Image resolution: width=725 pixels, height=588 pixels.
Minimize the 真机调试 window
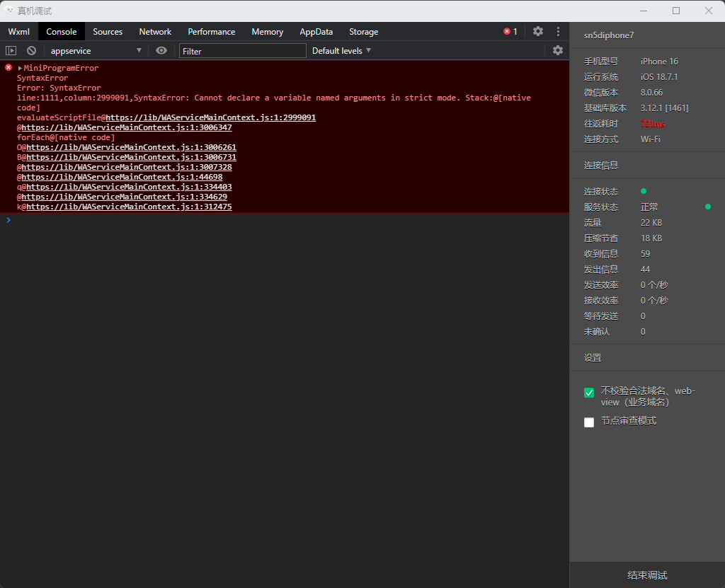point(644,11)
